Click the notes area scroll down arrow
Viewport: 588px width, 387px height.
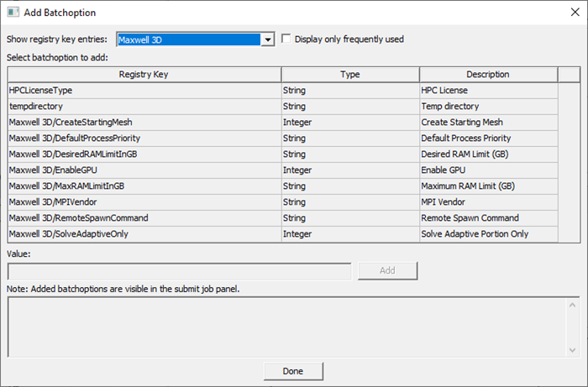pyautogui.click(x=572, y=350)
